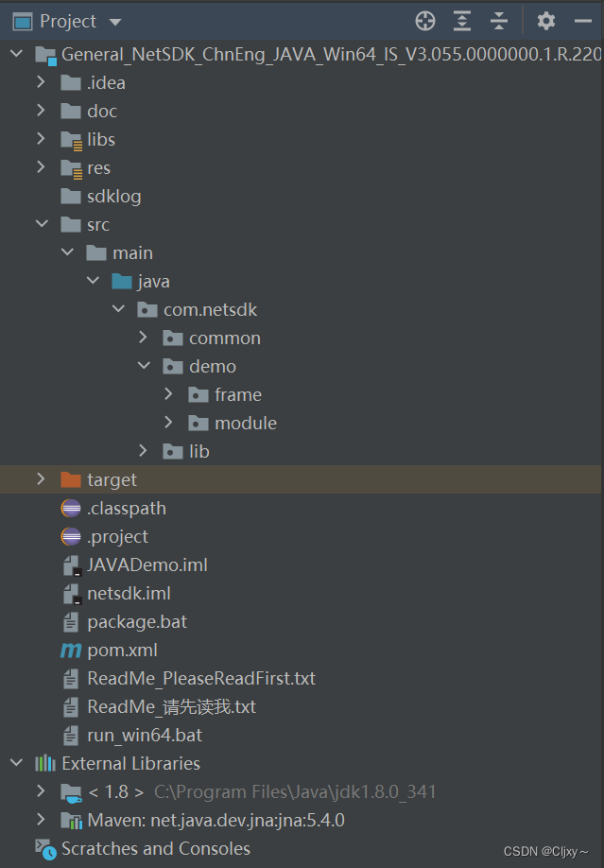The height and width of the screenshot is (868, 604).
Task: Click the Expand All toolbar icon
Action: coord(462,20)
